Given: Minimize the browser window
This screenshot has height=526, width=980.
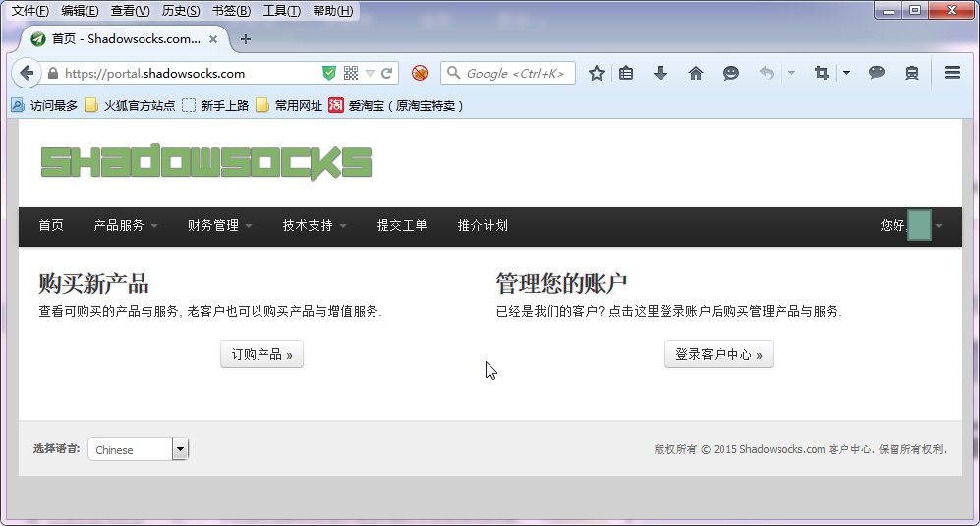Looking at the screenshot, I should (x=889, y=10).
